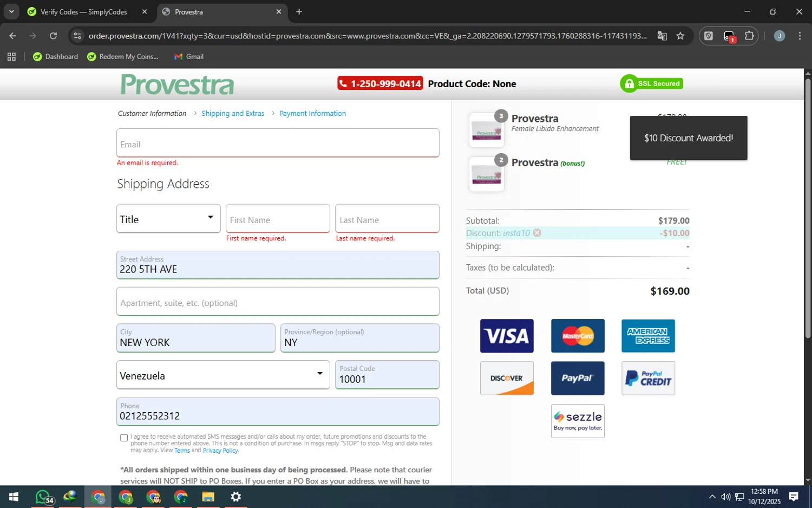
Task: Select the Total amount $169.00
Action: pyautogui.click(x=670, y=291)
